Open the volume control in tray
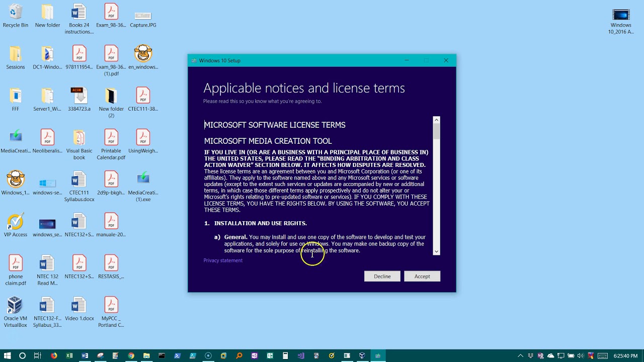 [x=581, y=356]
